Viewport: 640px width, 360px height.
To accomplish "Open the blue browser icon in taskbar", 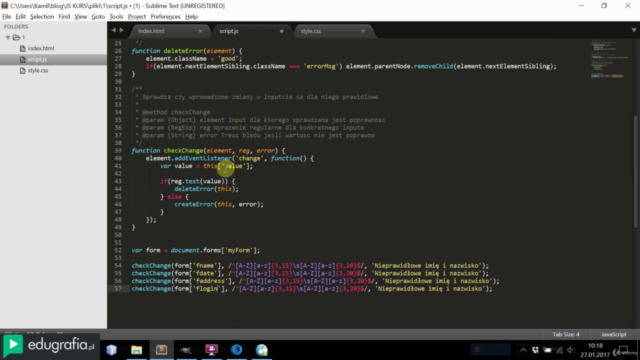I will [x=236, y=350].
